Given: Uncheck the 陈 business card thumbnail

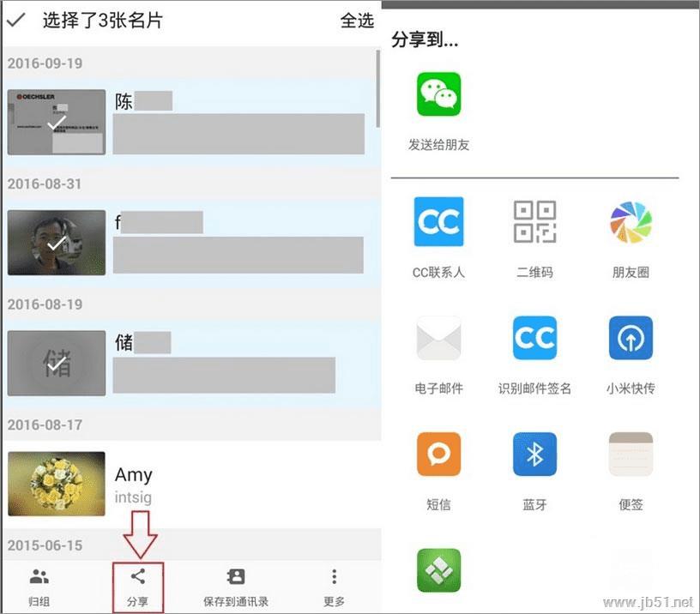Looking at the screenshot, I should tap(57, 123).
